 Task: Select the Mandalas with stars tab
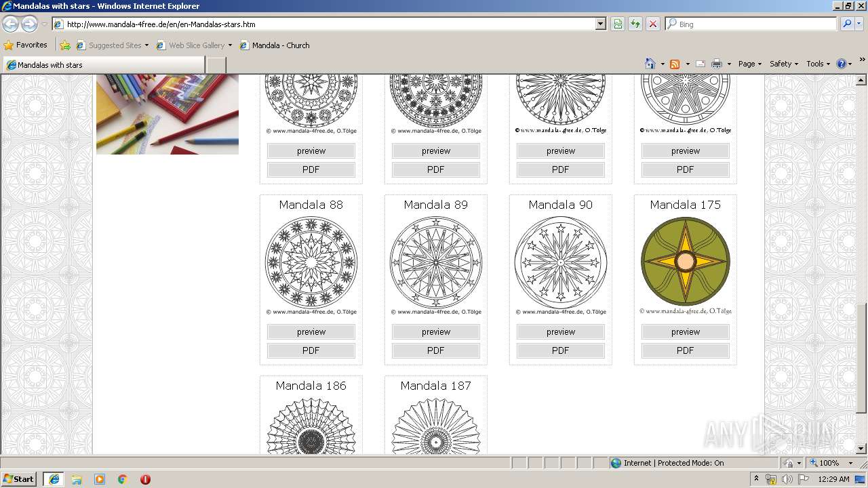tap(103, 65)
